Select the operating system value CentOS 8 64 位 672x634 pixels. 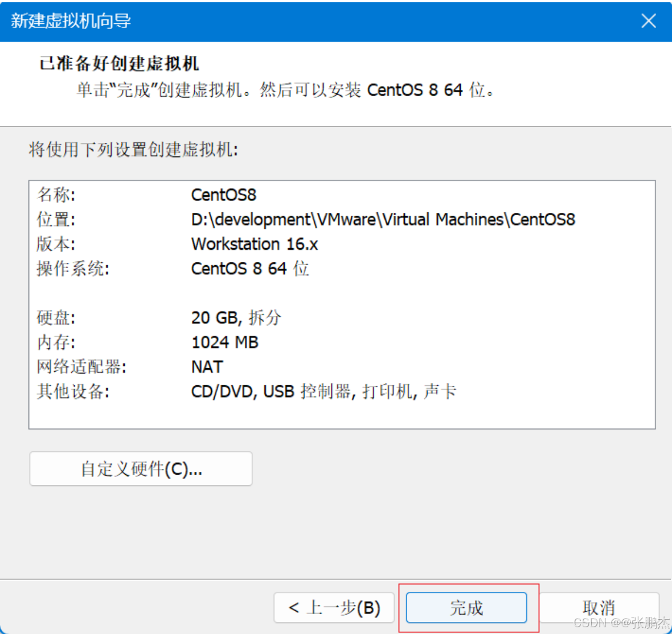pyautogui.click(x=250, y=269)
